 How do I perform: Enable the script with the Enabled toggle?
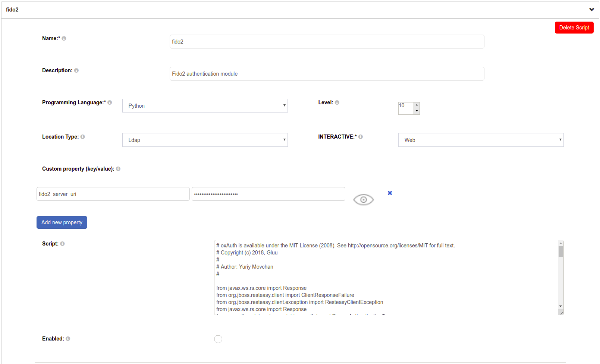(218, 339)
